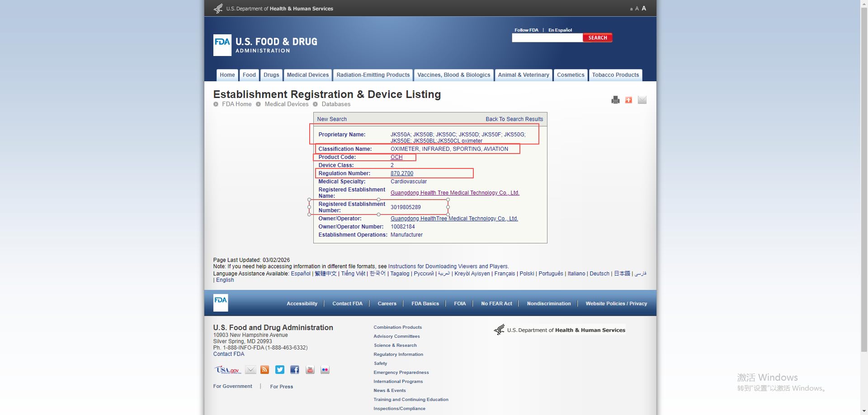868x415 pixels.
Task: Click establishment number 3019805289
Action: [x=406, y=207]
